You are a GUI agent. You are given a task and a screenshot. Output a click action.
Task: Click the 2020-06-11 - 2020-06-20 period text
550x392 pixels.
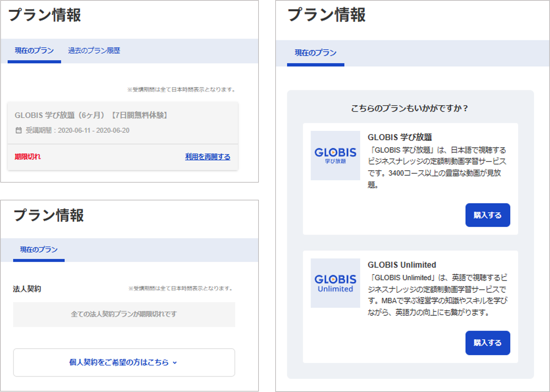point(93,130)
